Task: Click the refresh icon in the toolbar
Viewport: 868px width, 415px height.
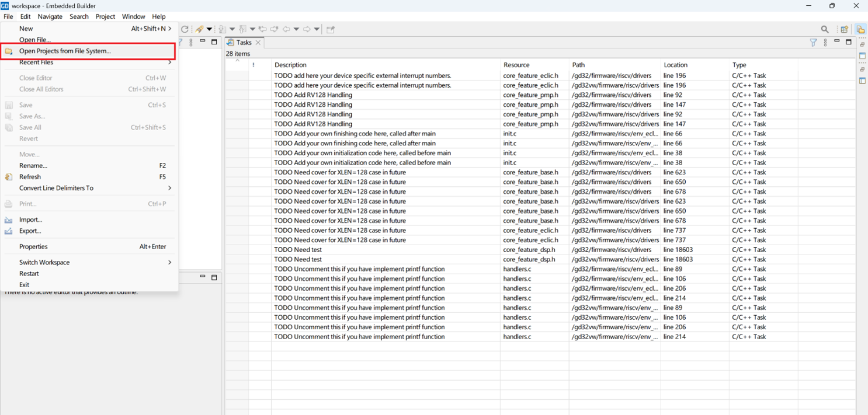Action: (x=185, y=29)
